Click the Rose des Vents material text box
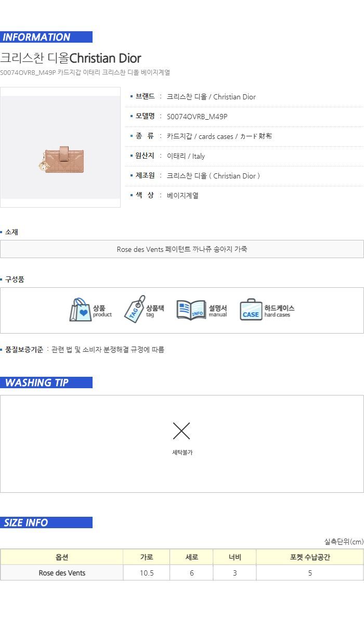The image size is (364, 625). (x=182, y=249)
